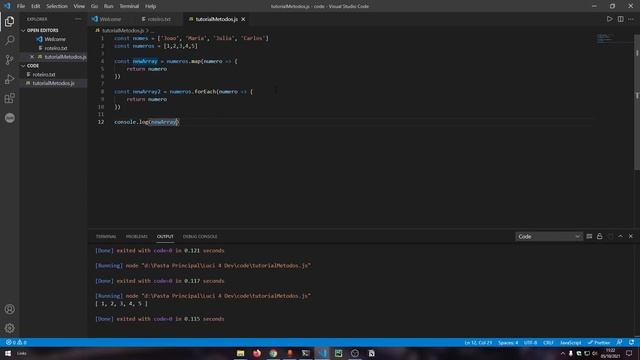Run the code with the play button
640x360 pixels.
click(x=609, y=19)
